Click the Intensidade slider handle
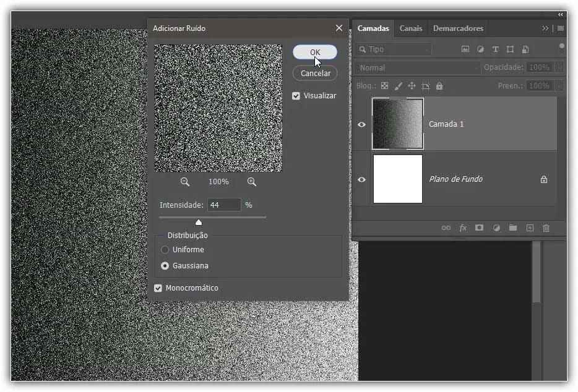578x392 pixels. [199, 222]
